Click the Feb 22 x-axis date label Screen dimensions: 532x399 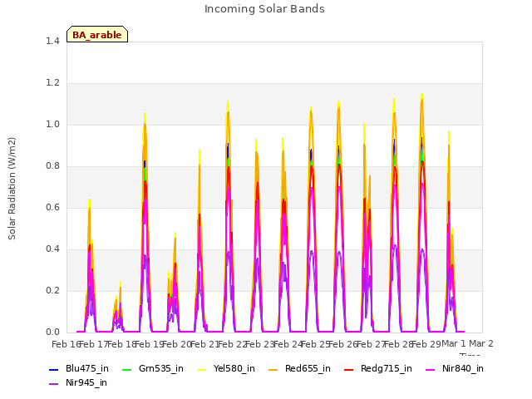(232, 344)
